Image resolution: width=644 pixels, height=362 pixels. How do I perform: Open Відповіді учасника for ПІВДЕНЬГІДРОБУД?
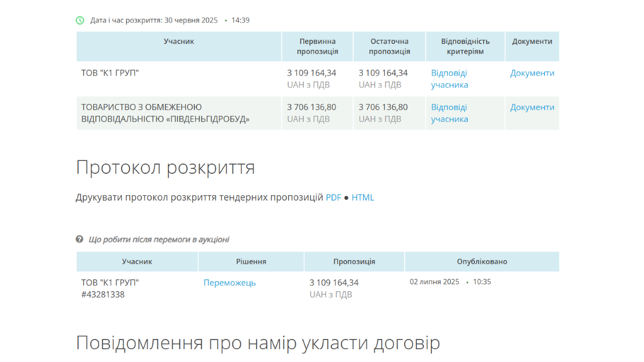point(450,113)
